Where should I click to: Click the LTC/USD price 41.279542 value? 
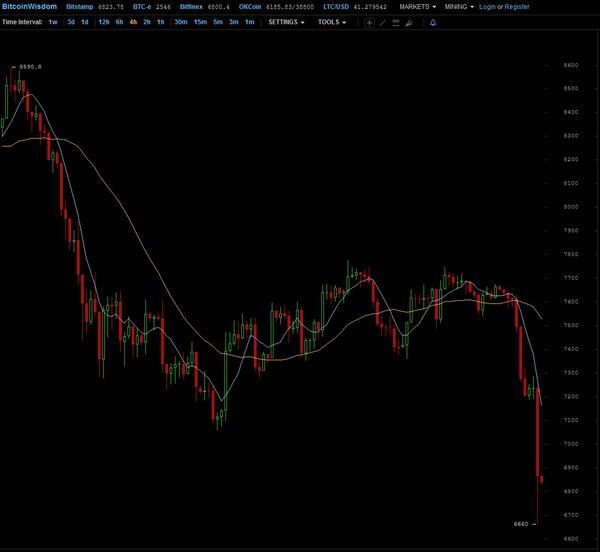(370, 7)
